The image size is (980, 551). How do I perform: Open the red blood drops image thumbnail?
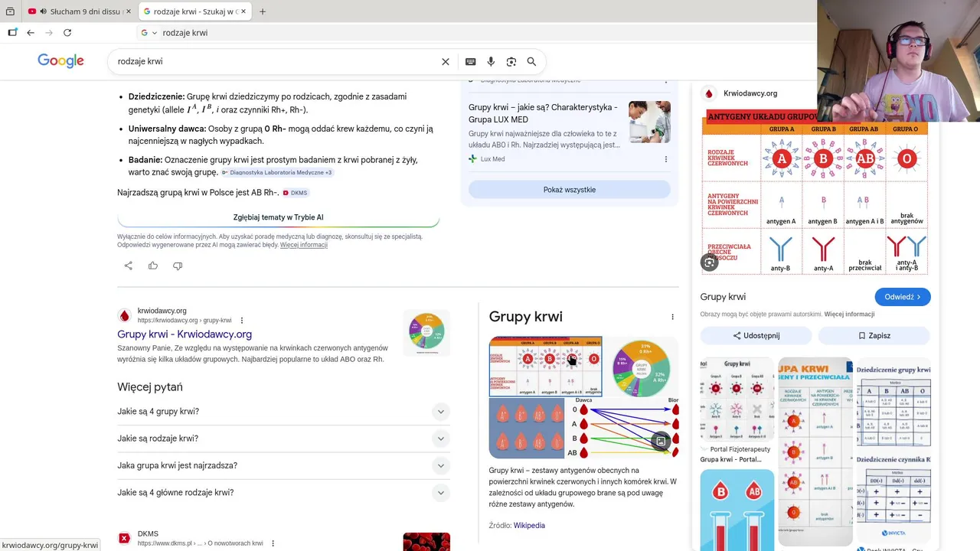click(527, 428)
